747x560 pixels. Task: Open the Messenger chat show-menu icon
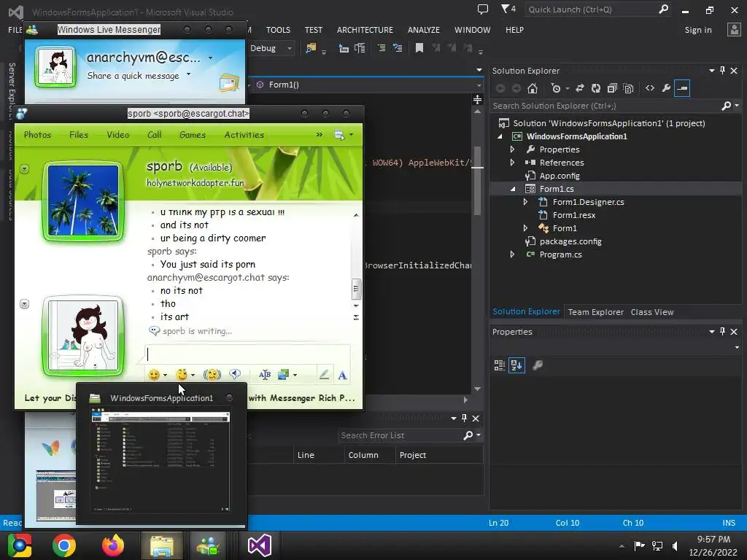point(339,135)
